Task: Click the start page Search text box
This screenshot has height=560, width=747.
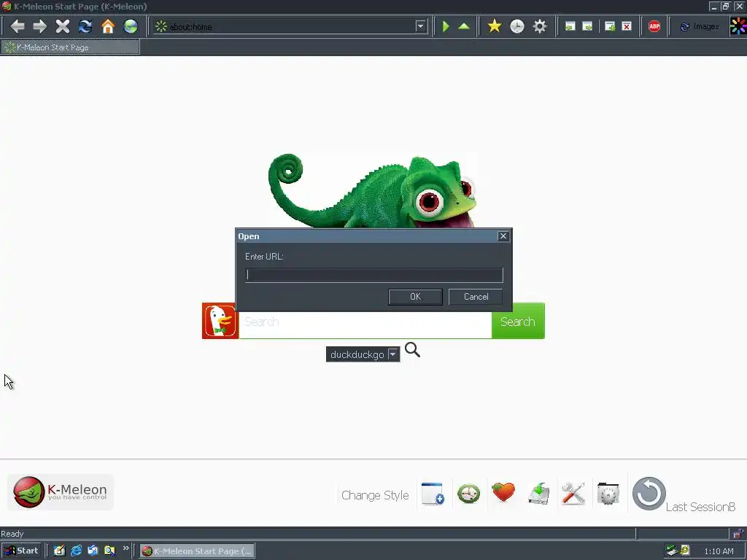Action: click(x=365, y=324)
